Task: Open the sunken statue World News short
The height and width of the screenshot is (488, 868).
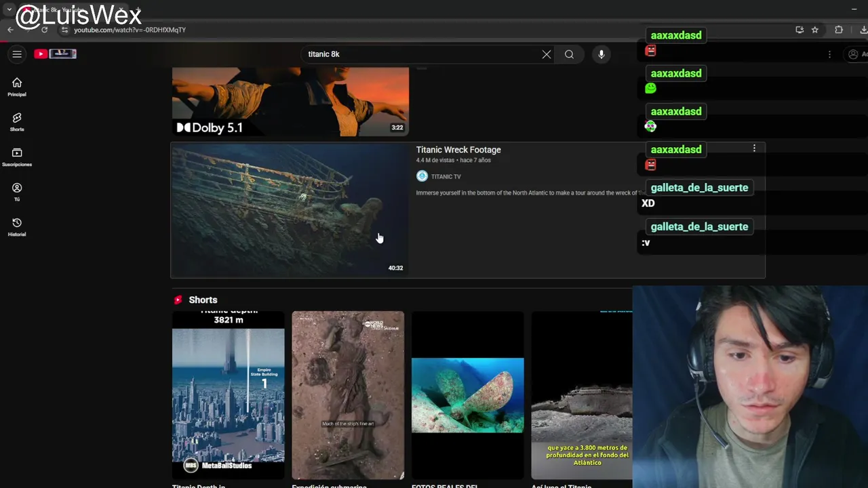Action: tap(348, 395)
